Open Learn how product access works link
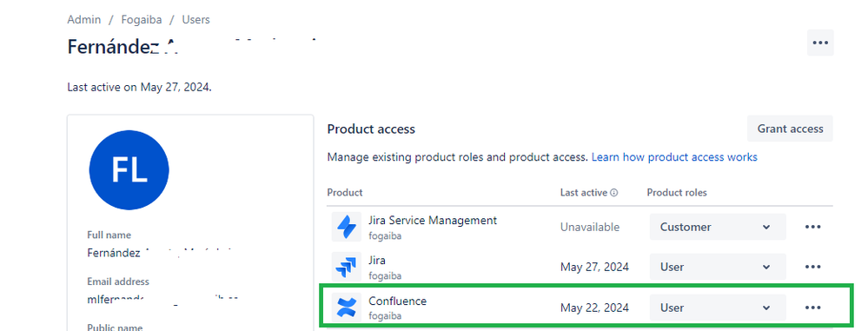 point(674,157)
